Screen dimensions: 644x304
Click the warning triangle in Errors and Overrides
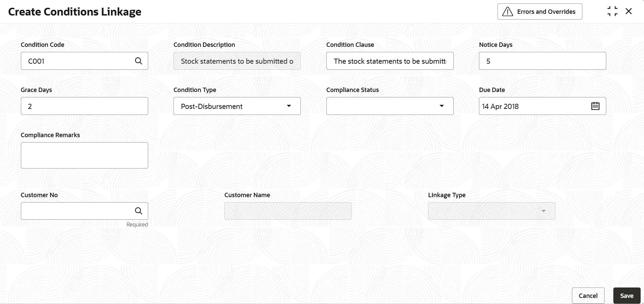click(508, 11)
